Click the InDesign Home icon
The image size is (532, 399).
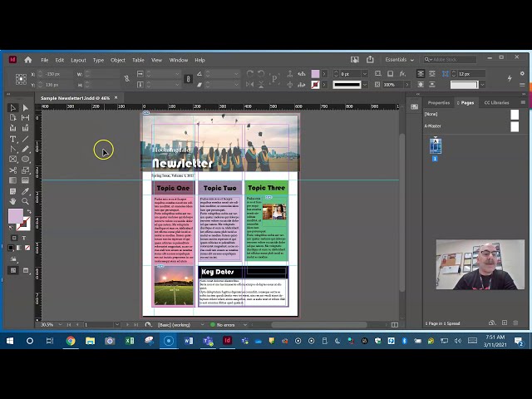pyautogui.click(x=27, y=60)
